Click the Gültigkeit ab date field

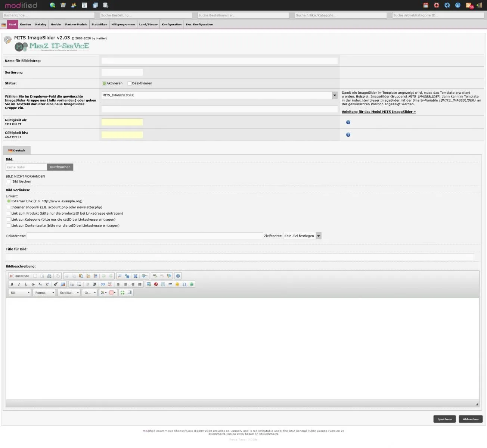pos(122,122)
